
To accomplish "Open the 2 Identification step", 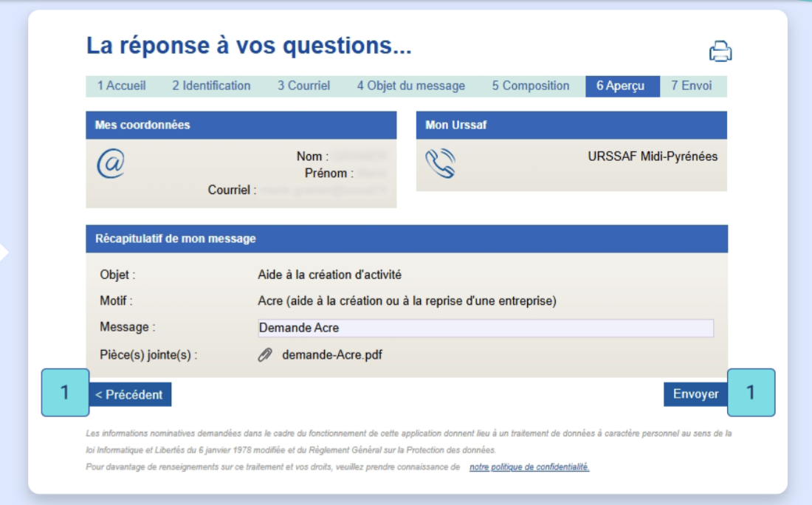I will click(x=211, y=86).
